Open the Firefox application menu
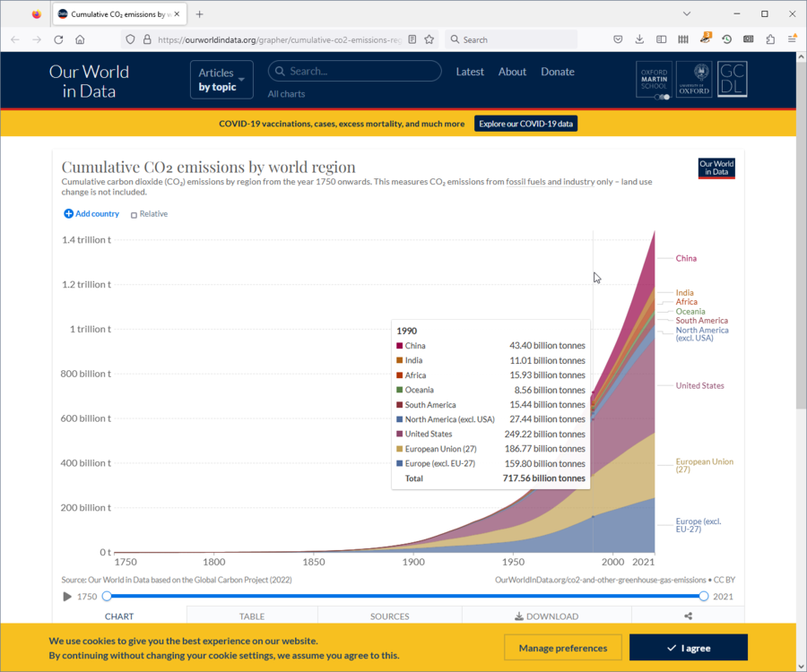The width and height of the screenshot is (807, 672). pyautogui.click(x=794, y=39)
